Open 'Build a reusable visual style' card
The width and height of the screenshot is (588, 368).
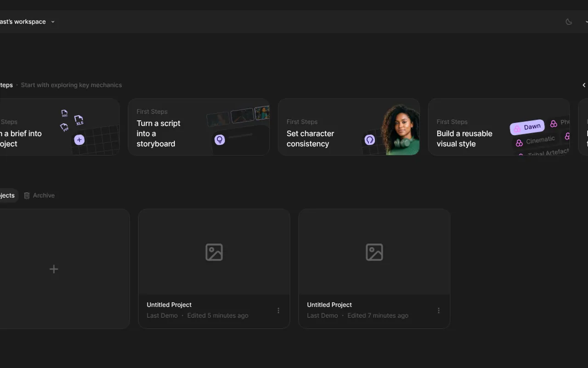coord(499,127)
